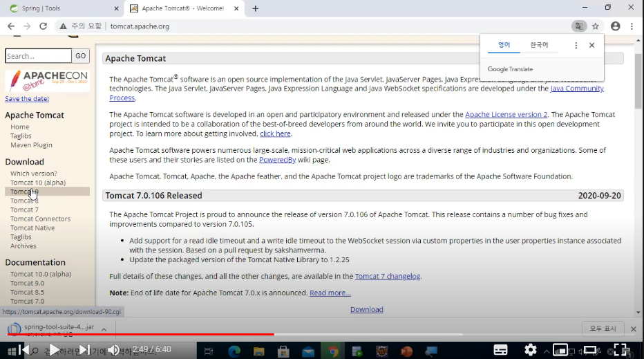Viewport: 644px width, 359px height.
Task: Open the highlighted Tomcat 9 download link
Action: point(47,192)
